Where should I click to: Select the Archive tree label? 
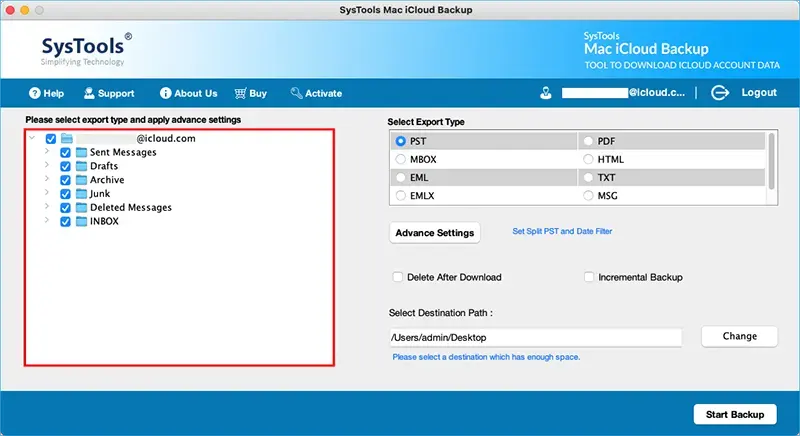tap(107, 180)
